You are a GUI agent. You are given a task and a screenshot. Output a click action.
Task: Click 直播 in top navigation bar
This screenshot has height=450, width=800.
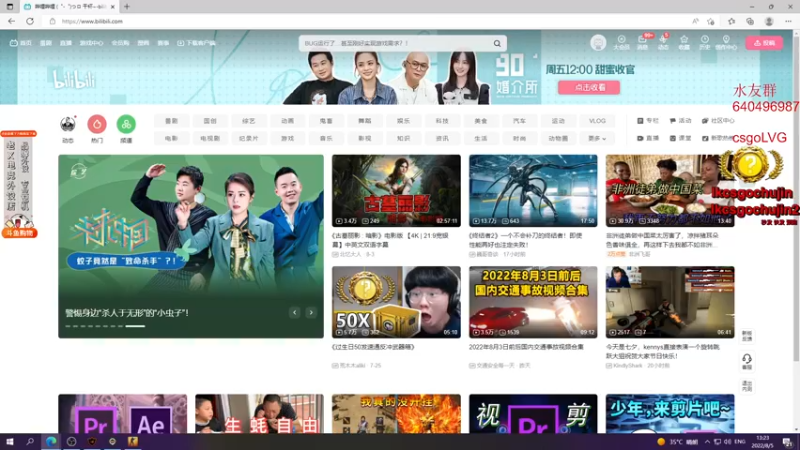tap(66, 43)
